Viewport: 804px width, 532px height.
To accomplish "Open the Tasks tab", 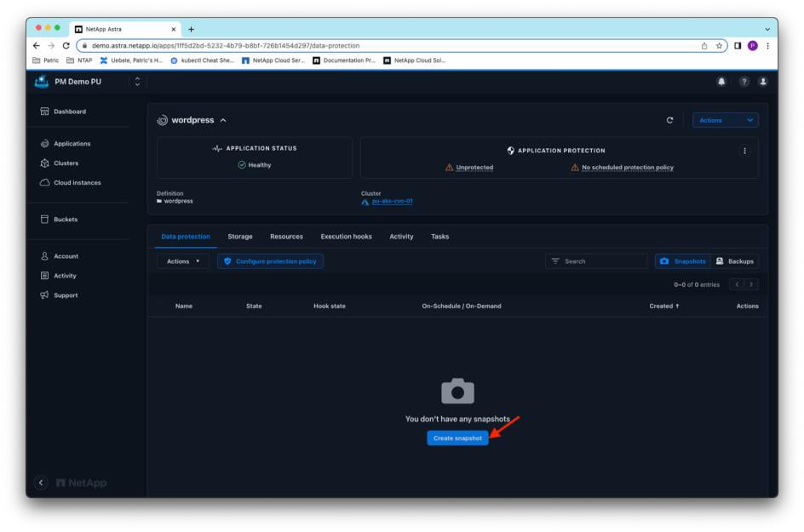I will (440, 237).
